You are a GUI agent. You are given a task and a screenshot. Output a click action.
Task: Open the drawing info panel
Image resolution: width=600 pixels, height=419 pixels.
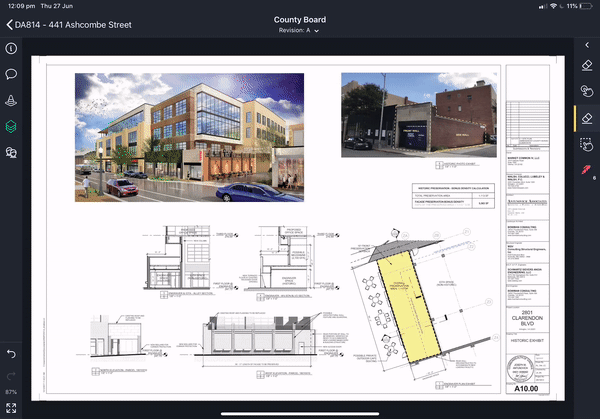tap(11, 49)
